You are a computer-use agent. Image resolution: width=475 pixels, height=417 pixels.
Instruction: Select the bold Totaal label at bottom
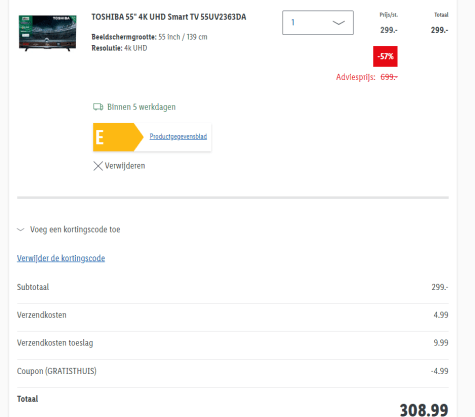click(27, 399)
